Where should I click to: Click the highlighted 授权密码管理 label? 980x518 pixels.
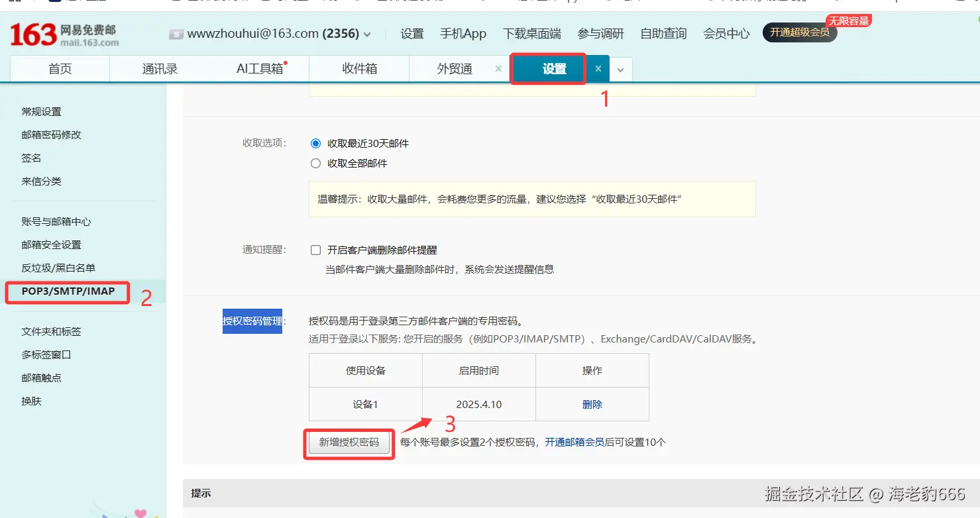pyautogui.click(x=252, y=321)
